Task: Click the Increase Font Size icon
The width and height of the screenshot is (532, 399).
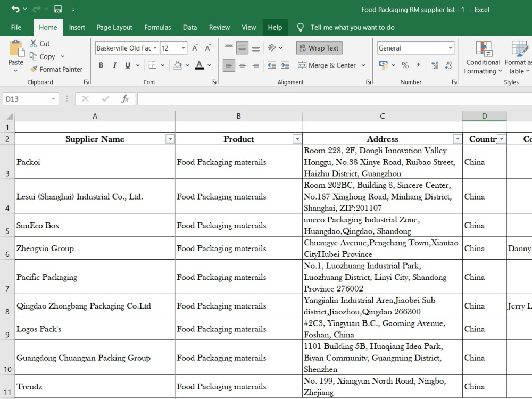Action: click(x=195, y=48)
